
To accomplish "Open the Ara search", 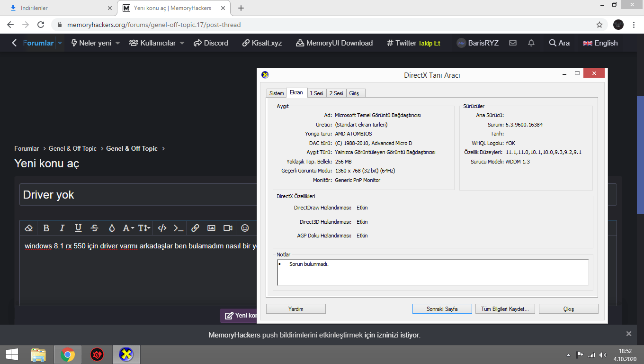I will (559, 43).
